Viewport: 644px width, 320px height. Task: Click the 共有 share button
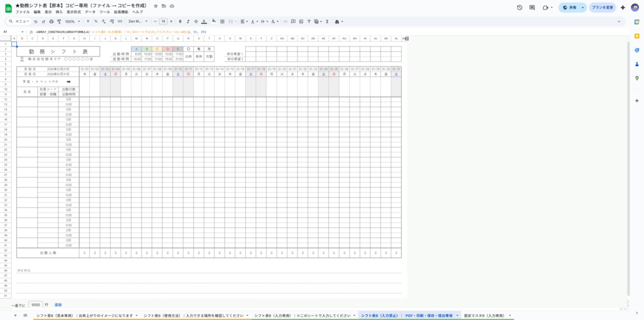click(570, 8)
